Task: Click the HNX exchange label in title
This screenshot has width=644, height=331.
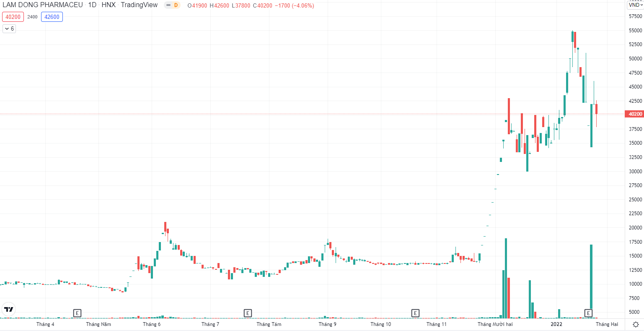Action: (109, 5)
